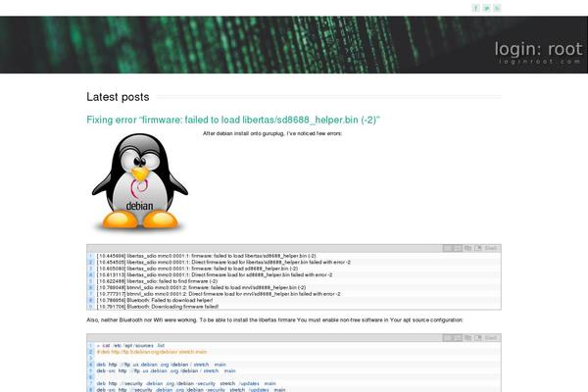Click the 'login: root' site logo

(538, 53)
